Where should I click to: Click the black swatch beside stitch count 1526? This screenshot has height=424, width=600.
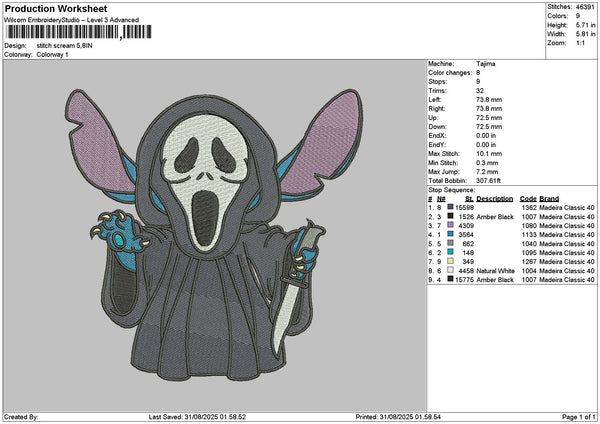(450, 216)
